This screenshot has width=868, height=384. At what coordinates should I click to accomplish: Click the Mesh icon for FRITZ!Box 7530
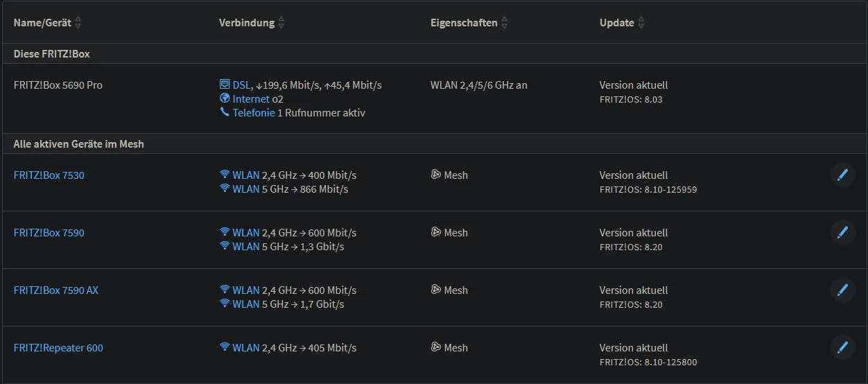[x=436, y=175]
